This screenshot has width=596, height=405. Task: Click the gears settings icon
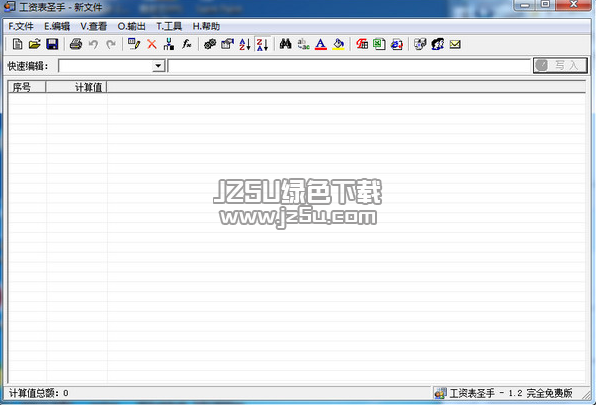(210, 44)
